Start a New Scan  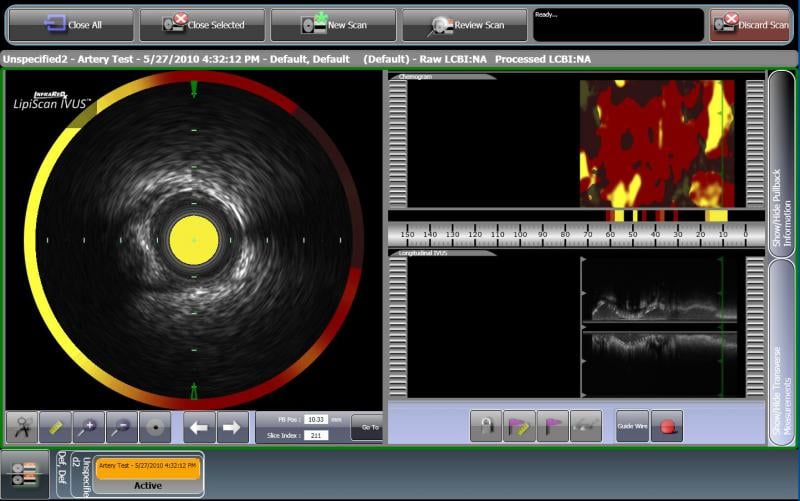(x=334, y=25)
